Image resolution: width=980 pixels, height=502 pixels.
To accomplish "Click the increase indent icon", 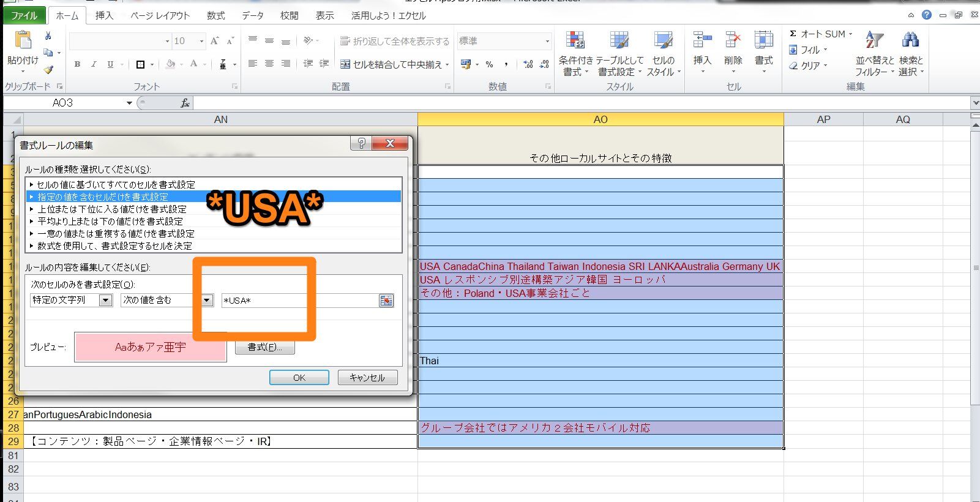I will coord(324,64).
